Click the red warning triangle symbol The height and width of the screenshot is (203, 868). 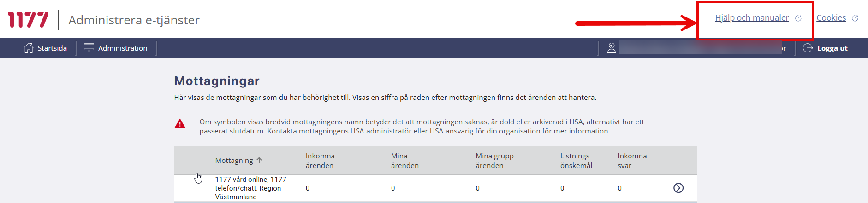180,123
